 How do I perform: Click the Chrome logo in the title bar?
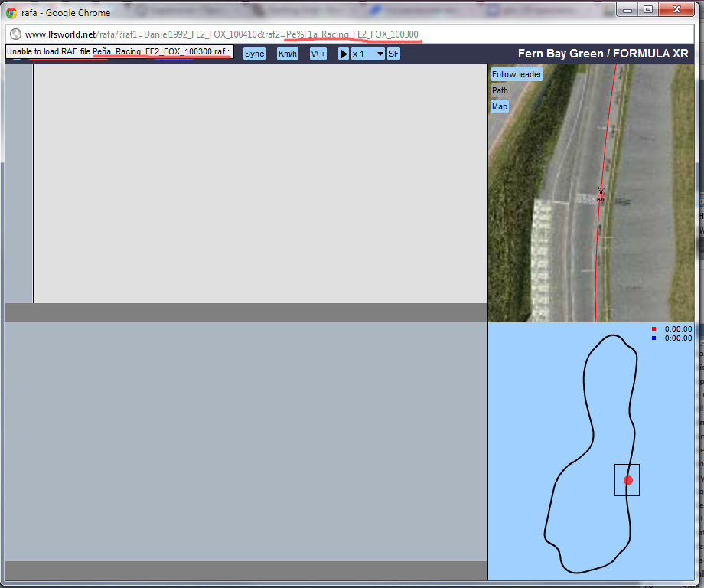point(11,13)
